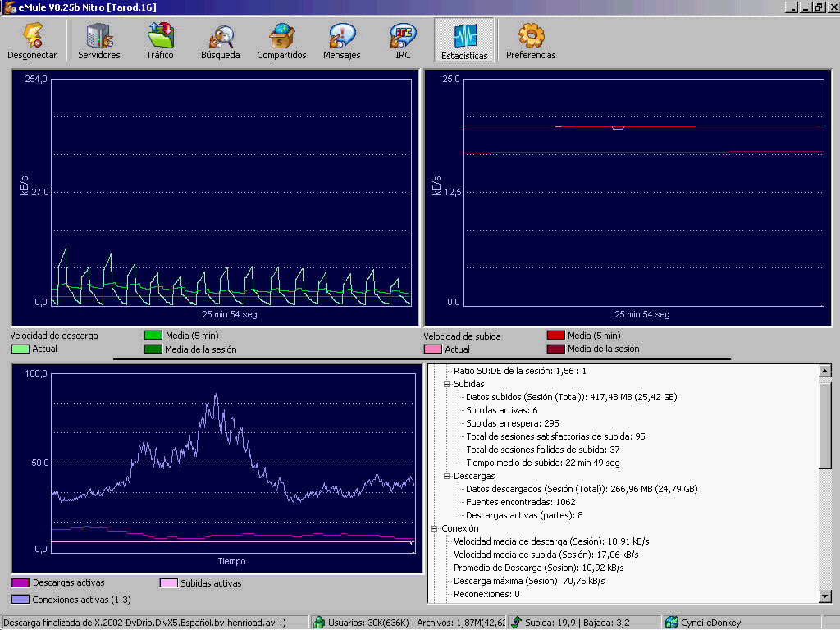Click the Descargas activas legend color
The width and height of the screenshot is (840, 630).
point(20,583)
